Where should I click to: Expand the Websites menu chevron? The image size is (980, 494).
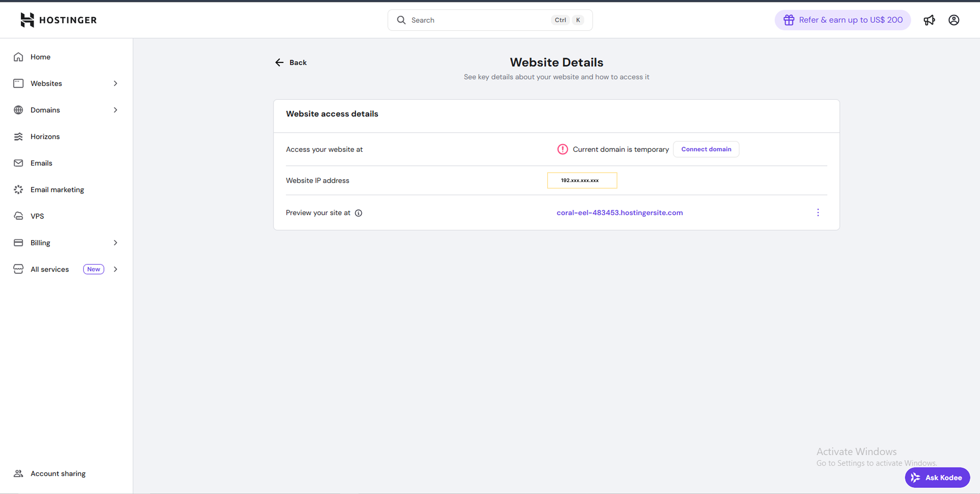(116, 83)
